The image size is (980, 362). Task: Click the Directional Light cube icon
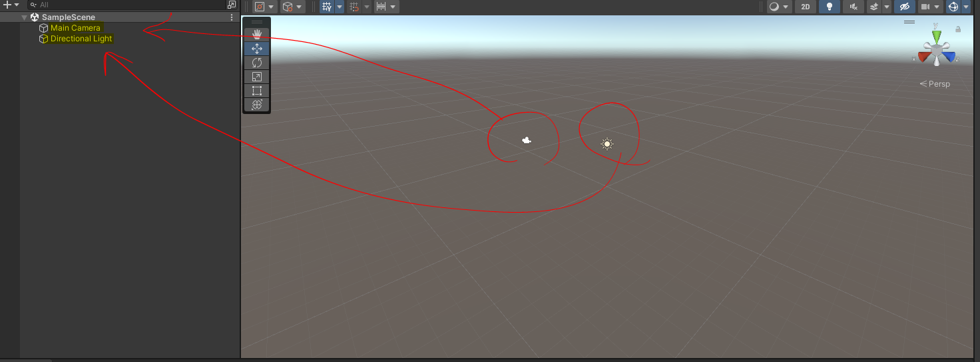click(44, 39)
